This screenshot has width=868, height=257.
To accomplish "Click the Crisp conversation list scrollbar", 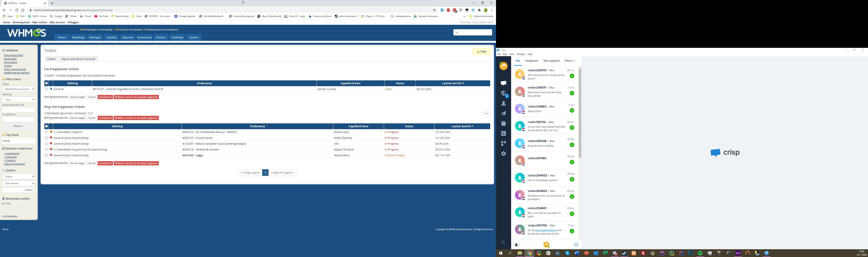I will click(580, 113).
